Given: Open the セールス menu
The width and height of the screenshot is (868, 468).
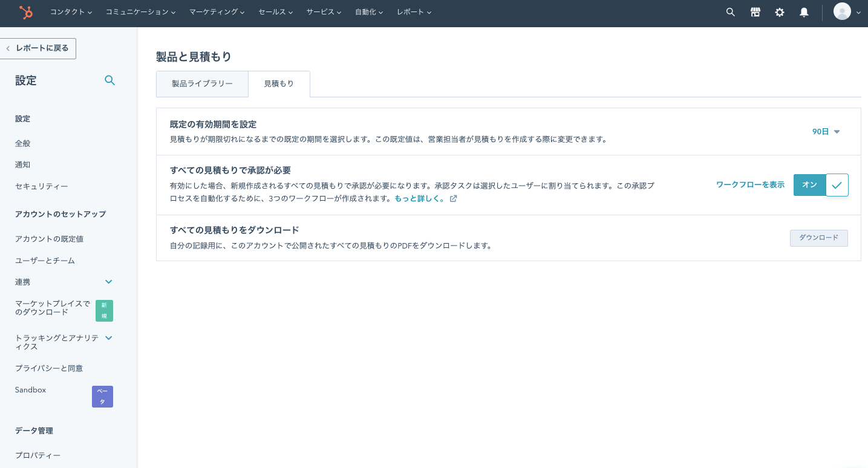Looking at the screenshot, I should pos(276,12).
